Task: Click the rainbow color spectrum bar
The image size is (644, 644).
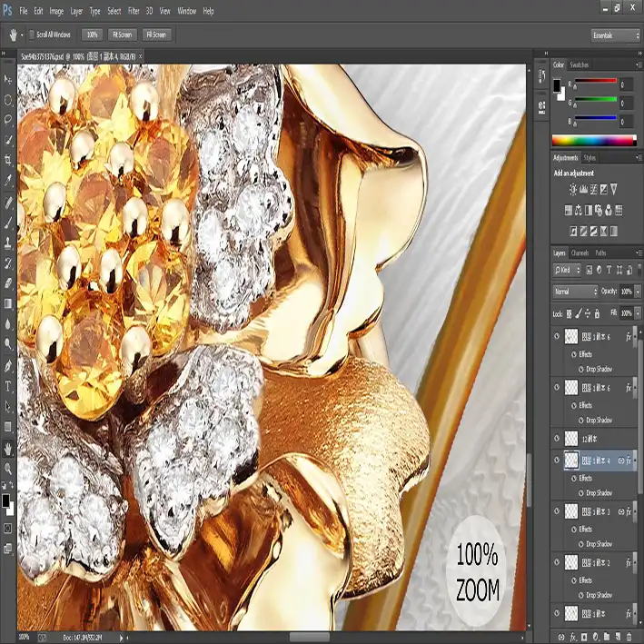Action: pos(594,141)
